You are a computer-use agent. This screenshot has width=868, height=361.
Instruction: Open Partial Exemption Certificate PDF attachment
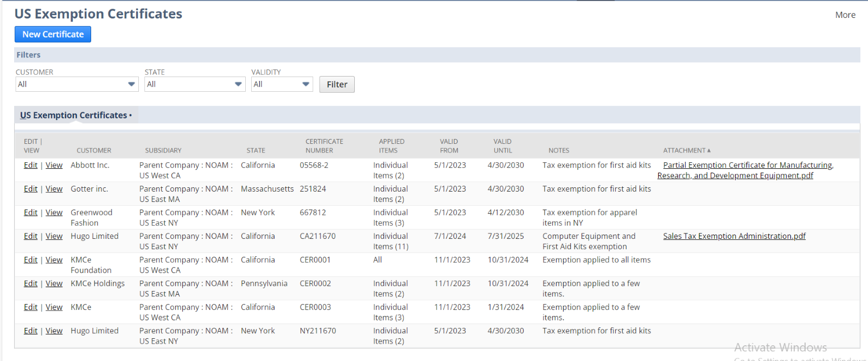[748, 165]
